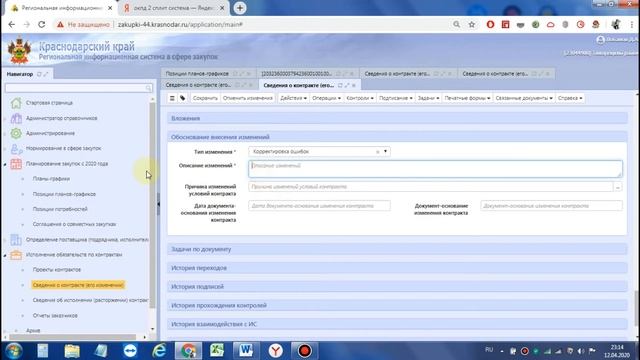Open Соглашения о совместных закупках in navigator
Image resolution: width=640 pixels, height=360 pixels.
coord(74,224)
